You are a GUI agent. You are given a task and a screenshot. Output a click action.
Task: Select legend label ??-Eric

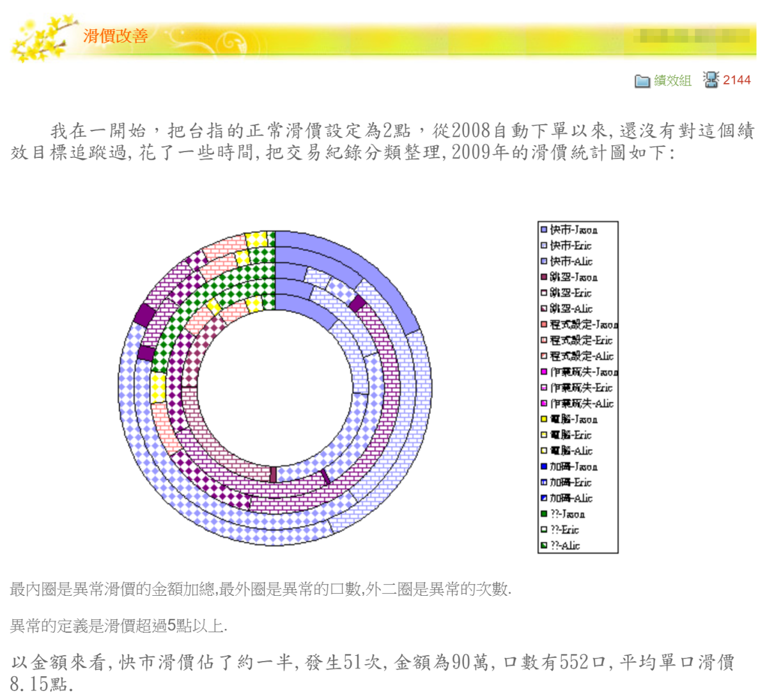tap(565, 529)
